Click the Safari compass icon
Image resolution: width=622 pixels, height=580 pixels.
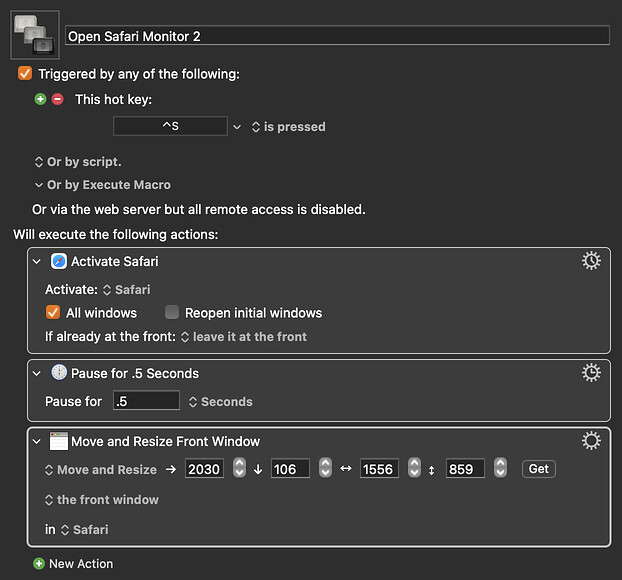(x=59, y=261)
